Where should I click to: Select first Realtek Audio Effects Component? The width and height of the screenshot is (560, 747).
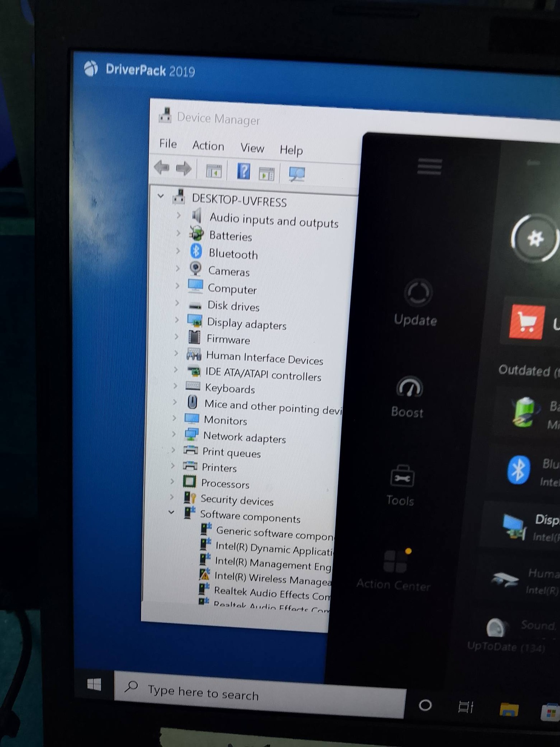point(272,593)
